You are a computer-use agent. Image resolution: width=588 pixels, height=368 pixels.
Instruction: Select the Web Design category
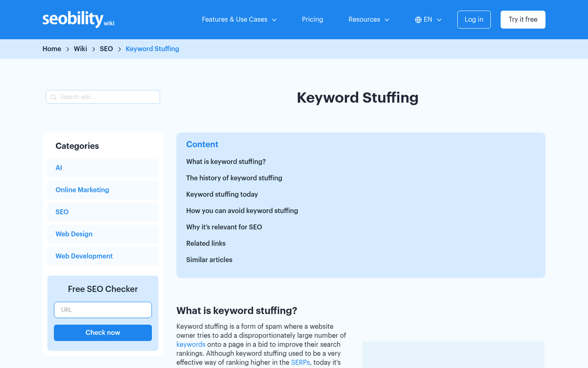point(103,234)
